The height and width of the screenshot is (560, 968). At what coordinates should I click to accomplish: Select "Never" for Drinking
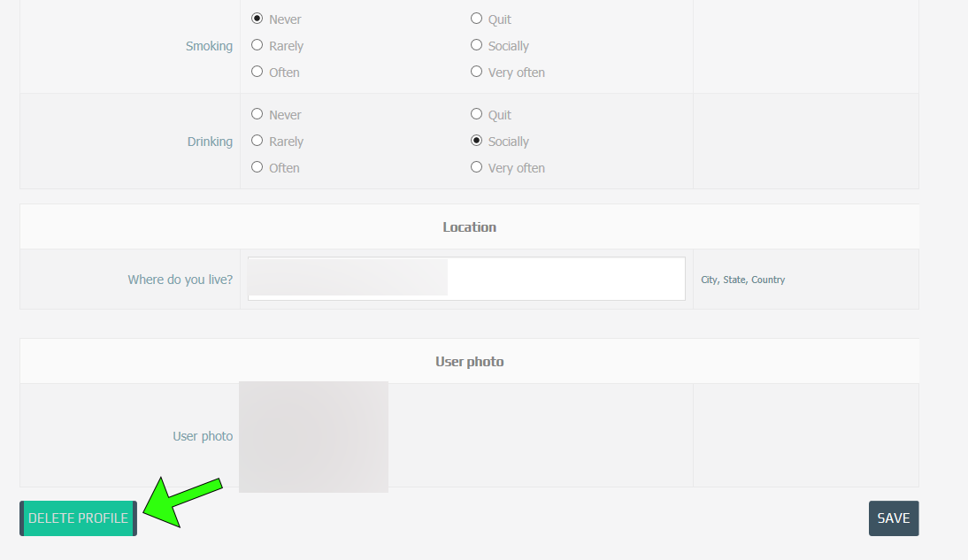257,114
